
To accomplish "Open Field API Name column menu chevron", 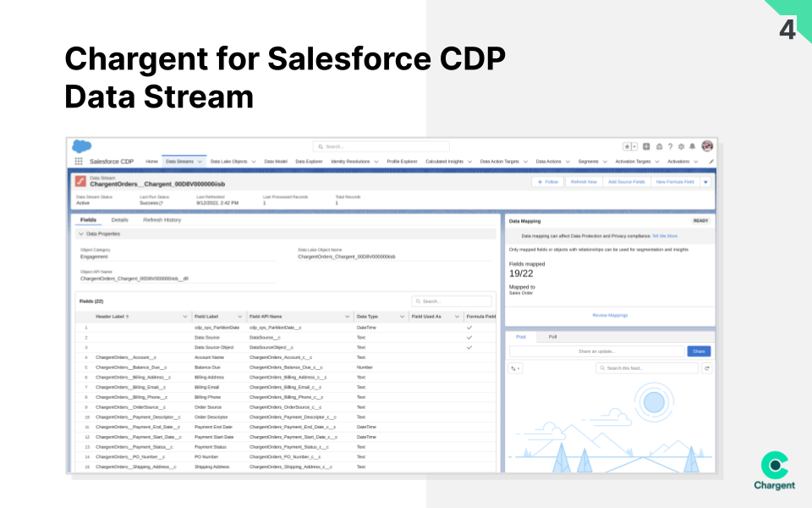I will (347, 317).
